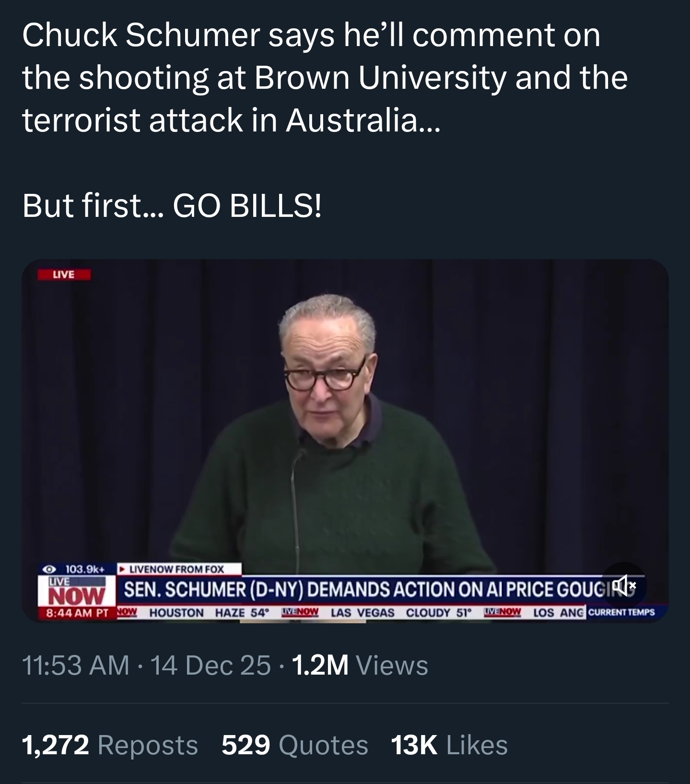The width and height of the screenshot is (690, 784).
Task: Click the Houston Haze 54° ticker item
Action: pyautogui.click(x=209, y=613)
